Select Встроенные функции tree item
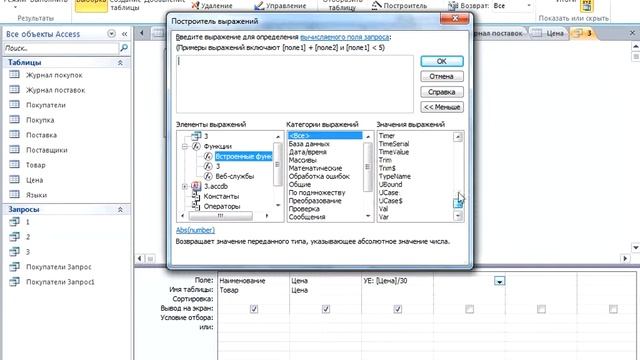The width and height of the screenshot is (640, 360). (244, 156)
